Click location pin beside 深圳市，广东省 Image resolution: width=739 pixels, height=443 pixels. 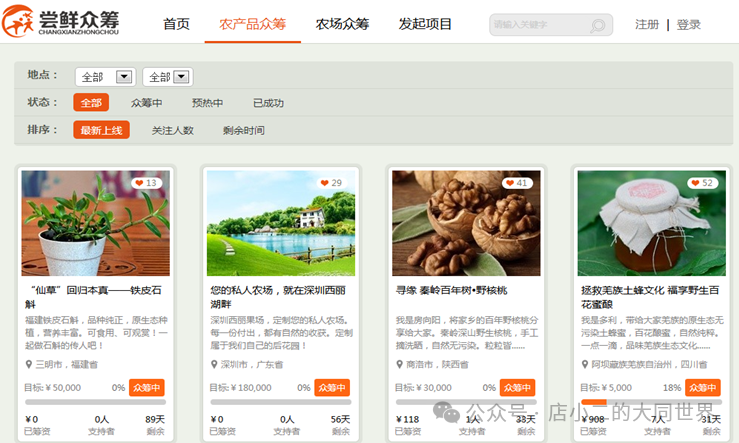click(214, 364)
